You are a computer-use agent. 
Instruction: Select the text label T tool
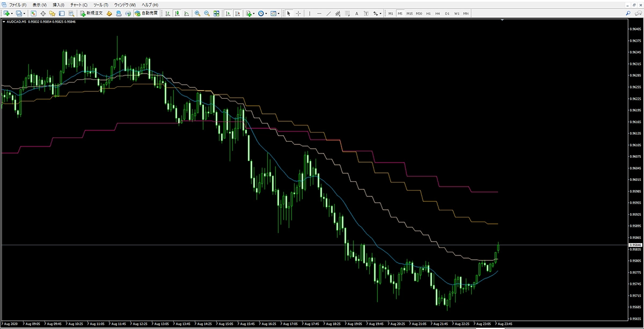pyautogui.click(x=366, y=13)
